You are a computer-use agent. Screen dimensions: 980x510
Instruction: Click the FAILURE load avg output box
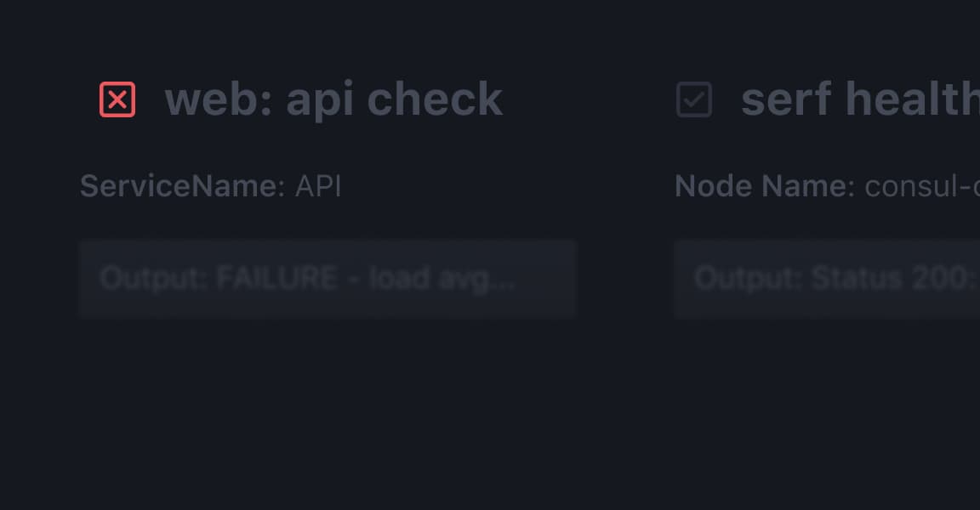tap(328, 279)
